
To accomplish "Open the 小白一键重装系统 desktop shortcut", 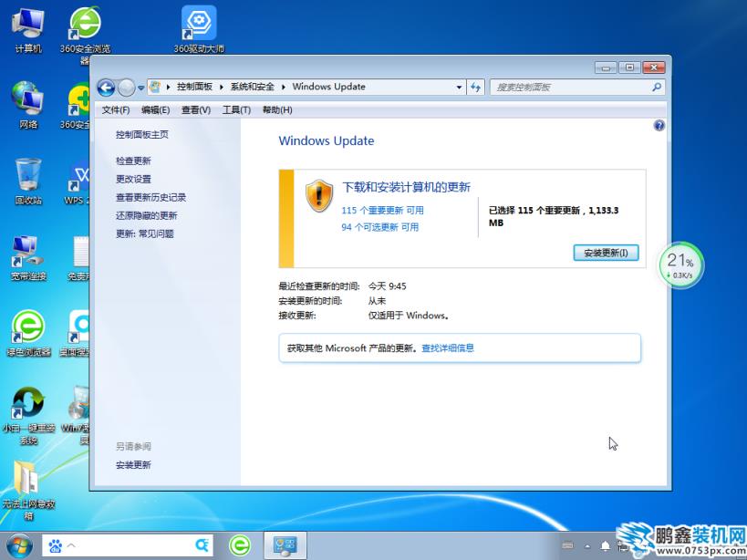I will 28,415.
